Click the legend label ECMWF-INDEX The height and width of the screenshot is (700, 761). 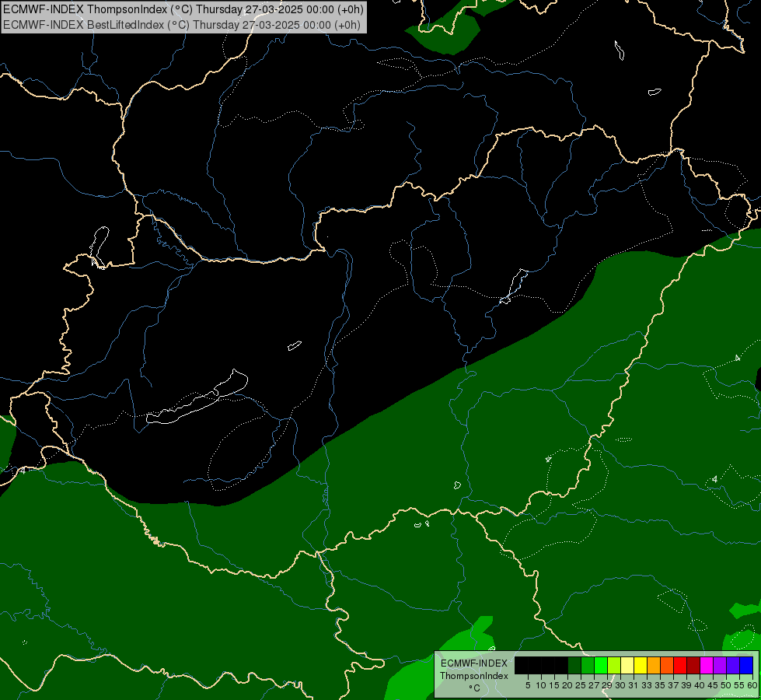point(474,663)
